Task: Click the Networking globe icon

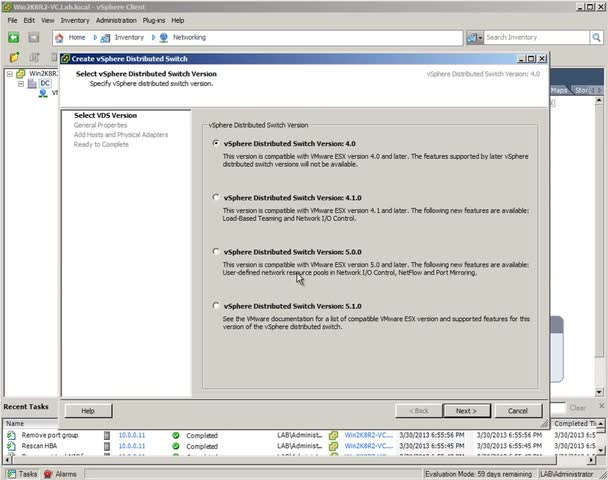Action: [164, 37]
